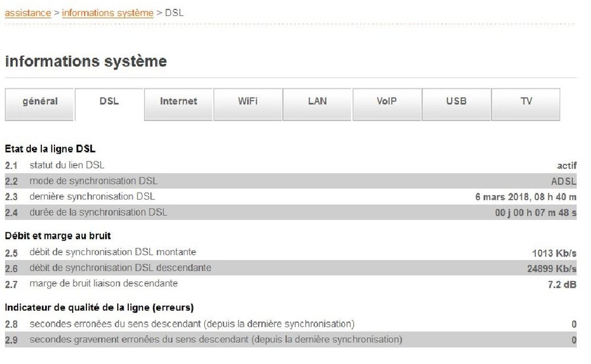This screenshot has width=591, height=364.
Task: Switch to the Internet tab
Action: point(179,102)
